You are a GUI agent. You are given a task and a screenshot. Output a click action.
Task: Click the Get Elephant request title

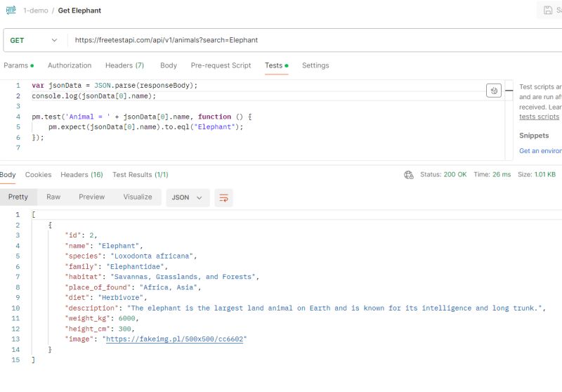tap(79, 11)
